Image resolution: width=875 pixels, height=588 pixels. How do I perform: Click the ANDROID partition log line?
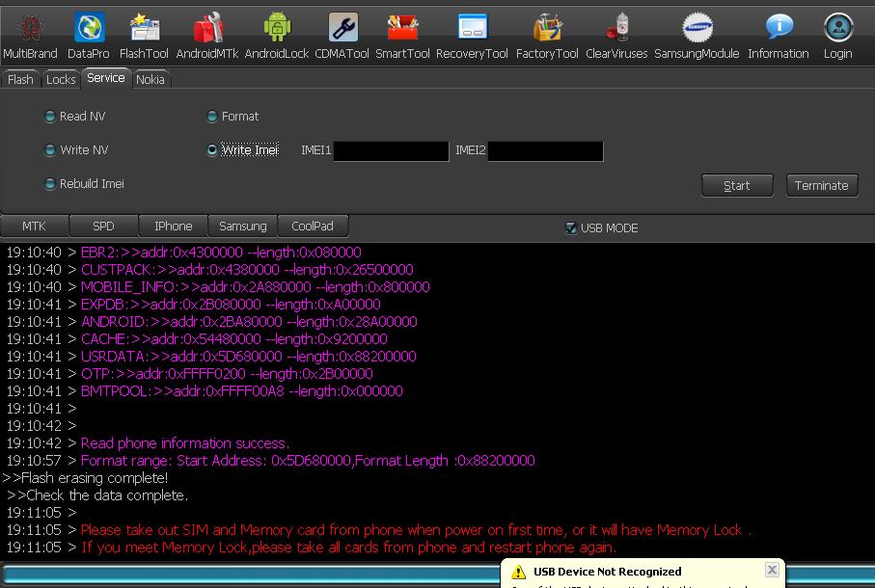pos(249,322)
